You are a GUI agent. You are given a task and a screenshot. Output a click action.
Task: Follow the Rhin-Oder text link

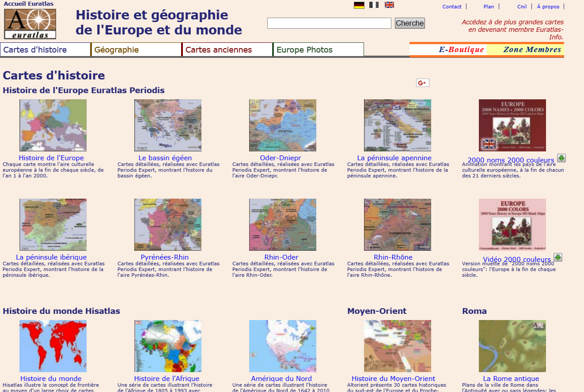tap(281, 257)
